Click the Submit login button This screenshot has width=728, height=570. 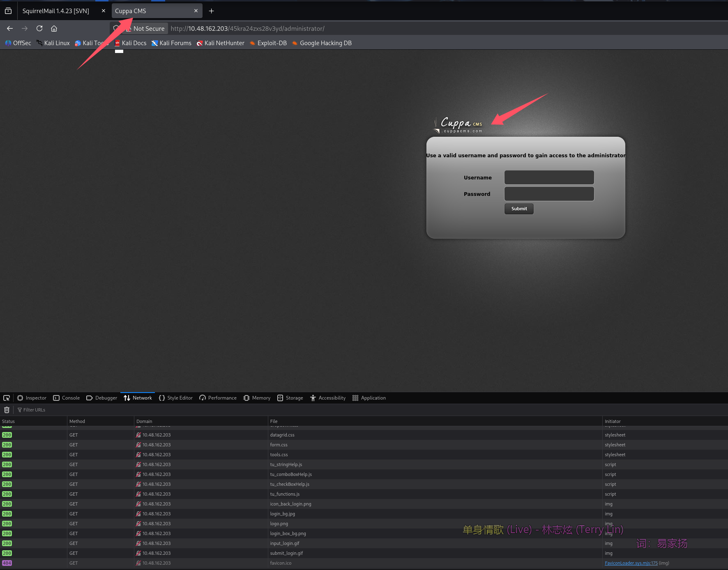click(x=519, y=209)
